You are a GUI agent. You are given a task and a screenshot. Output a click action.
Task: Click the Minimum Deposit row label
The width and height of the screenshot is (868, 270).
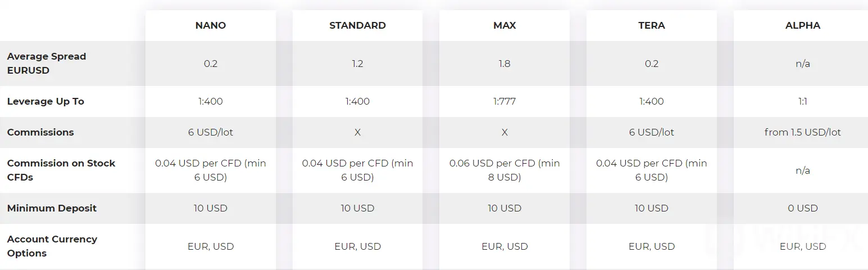pos(52,208)
